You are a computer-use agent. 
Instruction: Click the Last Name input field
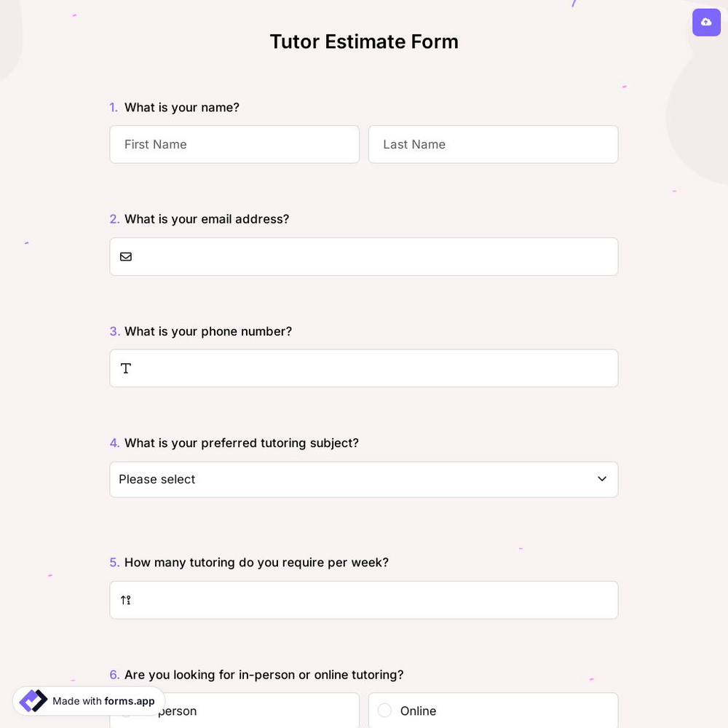(494, 144)
